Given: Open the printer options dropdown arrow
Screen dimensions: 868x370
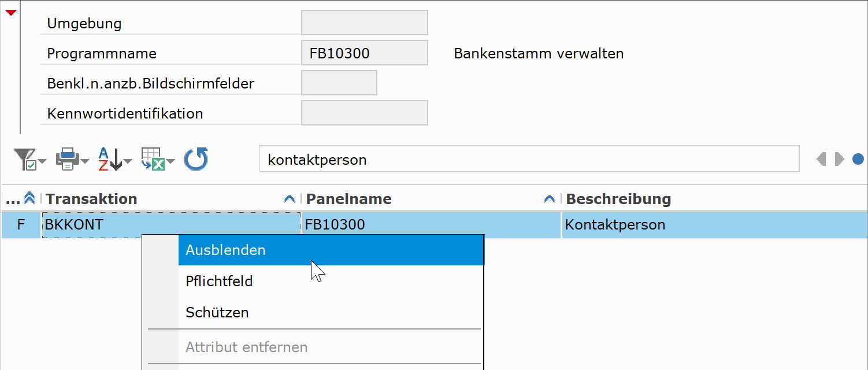Looking at the screenshot, I should coord(85,161).
